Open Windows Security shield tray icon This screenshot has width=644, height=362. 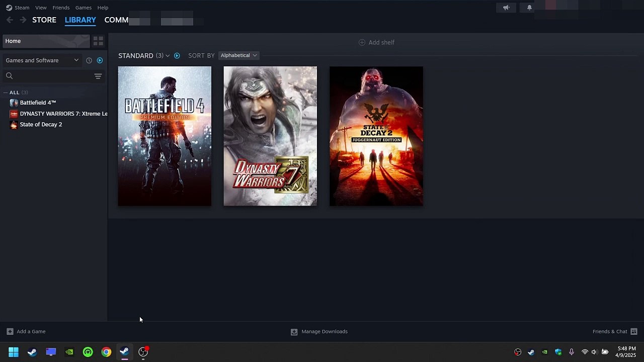coord(558,352)
